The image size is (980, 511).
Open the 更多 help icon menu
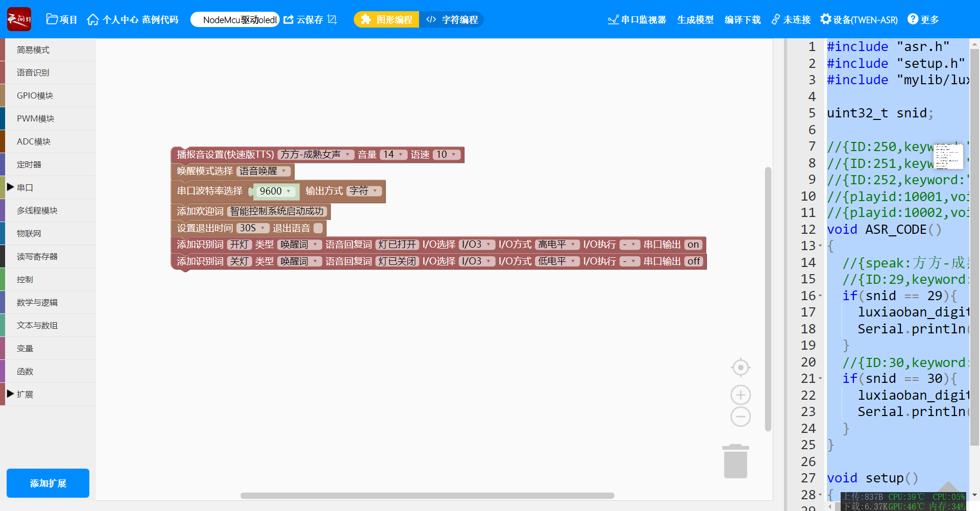pos(913,19)
